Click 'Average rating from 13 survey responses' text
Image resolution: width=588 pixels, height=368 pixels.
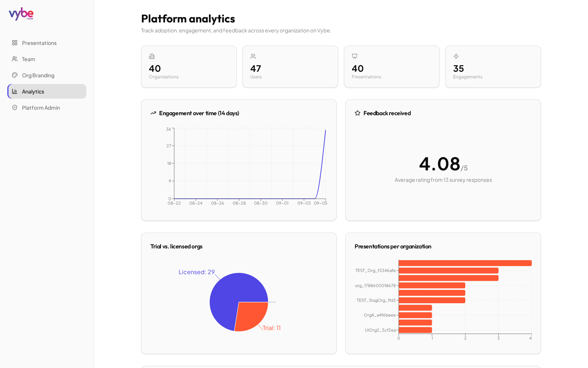443,180
